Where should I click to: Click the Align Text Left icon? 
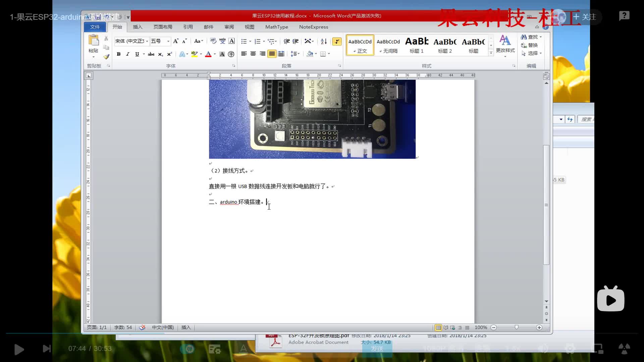tap(244, 54)
